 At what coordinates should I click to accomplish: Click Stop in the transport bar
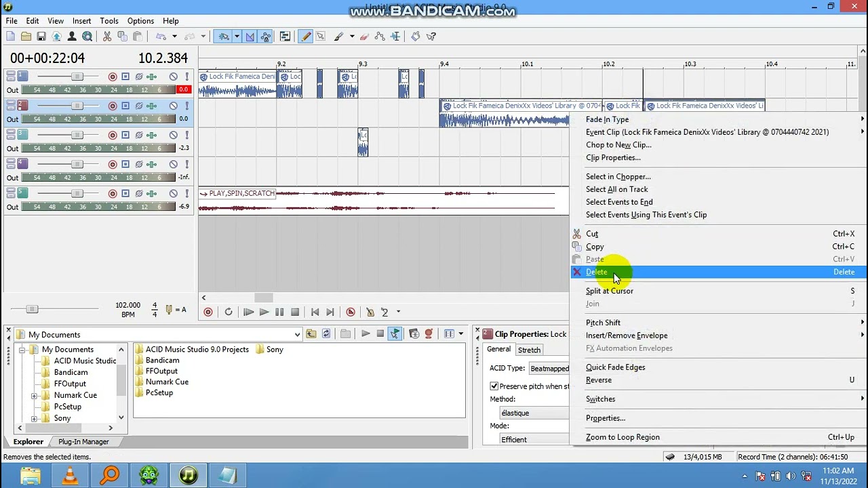coord(295,312)
